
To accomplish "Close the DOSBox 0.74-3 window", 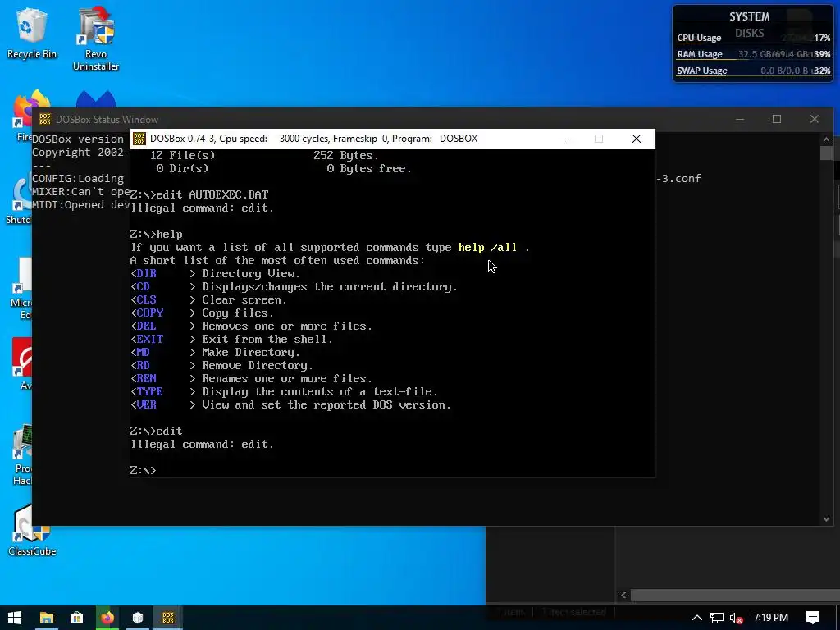I will point(637,139).
